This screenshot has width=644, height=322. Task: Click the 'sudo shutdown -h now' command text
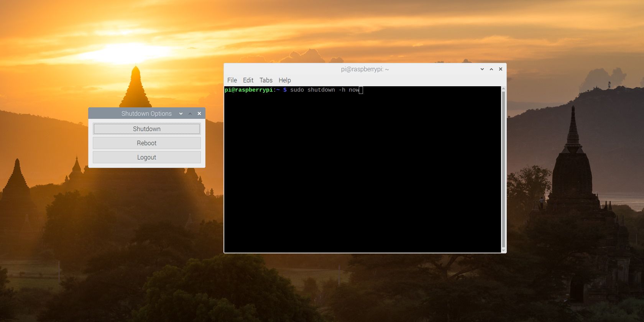(325, 90)
